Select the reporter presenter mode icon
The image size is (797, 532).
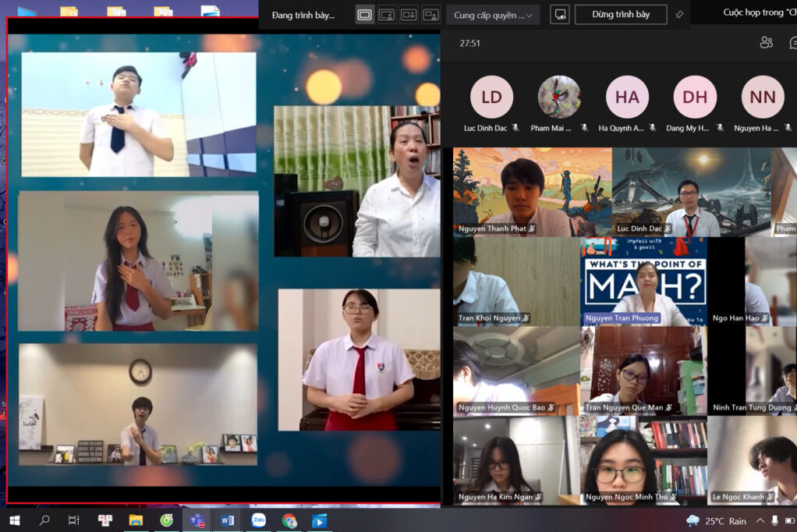click(x=431, y=15)
